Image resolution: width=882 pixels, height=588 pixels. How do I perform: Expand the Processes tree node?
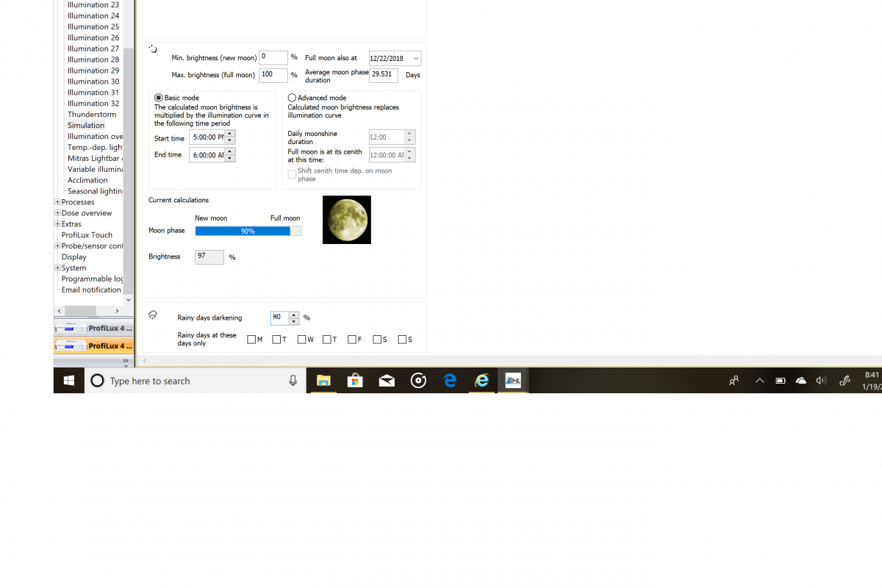(x=57, y=202)
